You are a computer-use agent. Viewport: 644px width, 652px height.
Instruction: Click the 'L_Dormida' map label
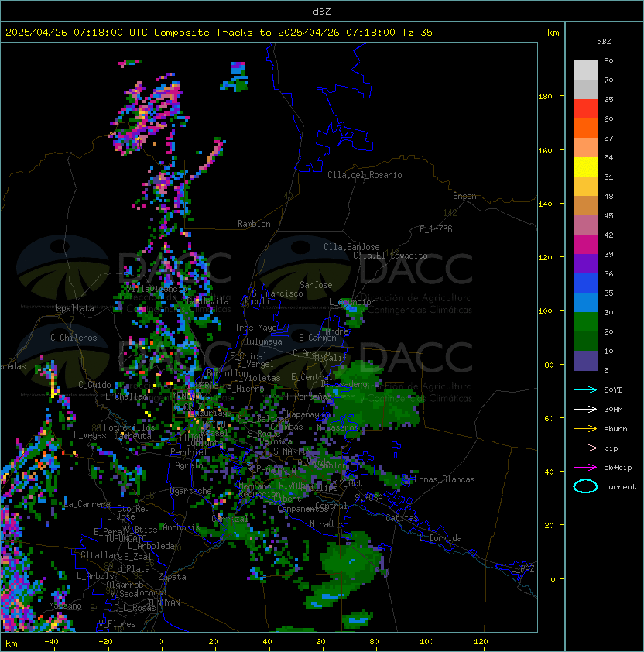[440, 538]
